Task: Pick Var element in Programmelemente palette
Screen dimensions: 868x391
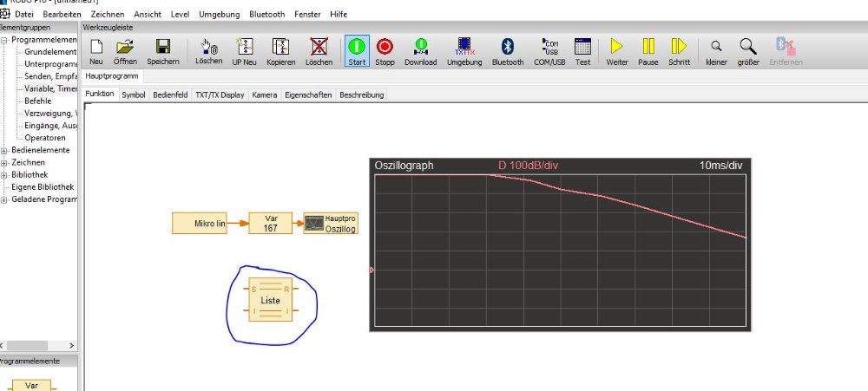Action: pos(31,386)
